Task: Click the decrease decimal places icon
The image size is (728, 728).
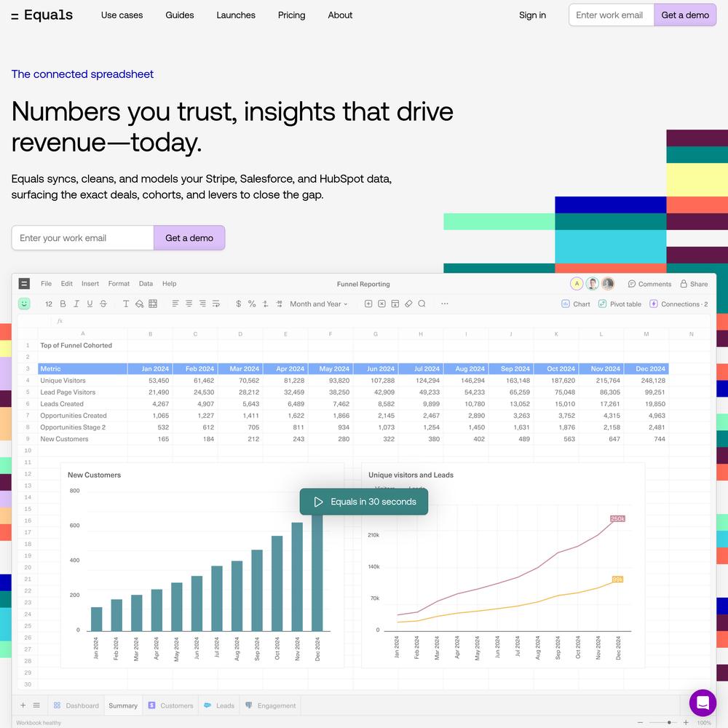Action: click(265, 304)
